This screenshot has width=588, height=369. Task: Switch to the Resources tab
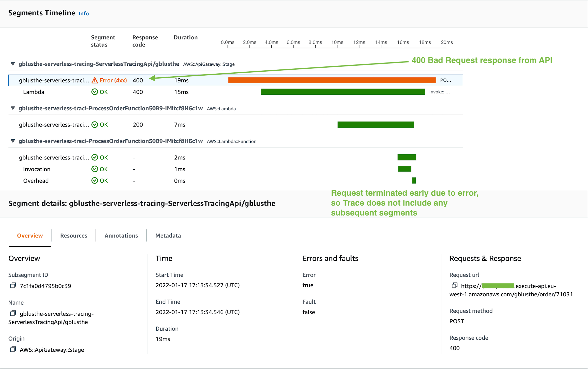(x=73, y=235)
